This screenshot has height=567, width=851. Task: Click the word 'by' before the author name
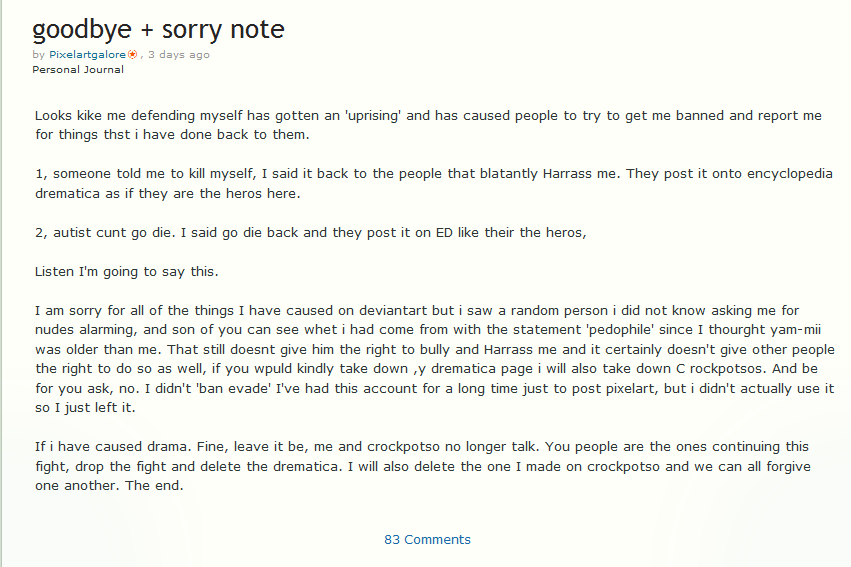[x=39, y=55]
